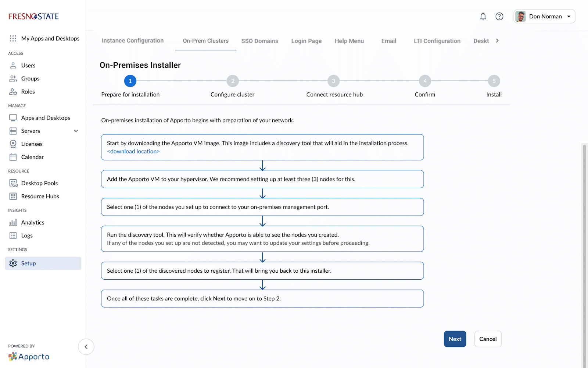Screen dimensions: 588x368
Task: Open Resource Hubs in sidebar
Action: pyautogui.click(x=40, y=197)
